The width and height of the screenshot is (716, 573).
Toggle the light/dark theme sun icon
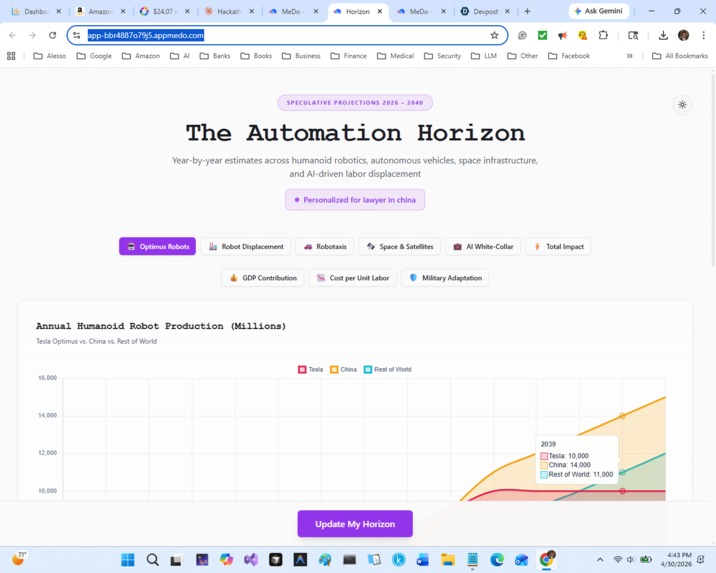[682, 105]
